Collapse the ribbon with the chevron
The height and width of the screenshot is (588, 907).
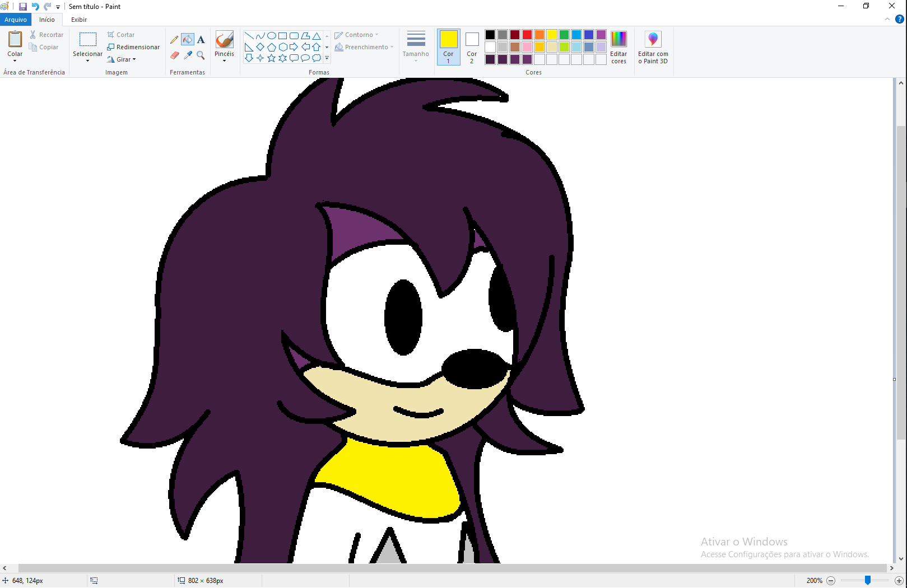coord(887,20)
